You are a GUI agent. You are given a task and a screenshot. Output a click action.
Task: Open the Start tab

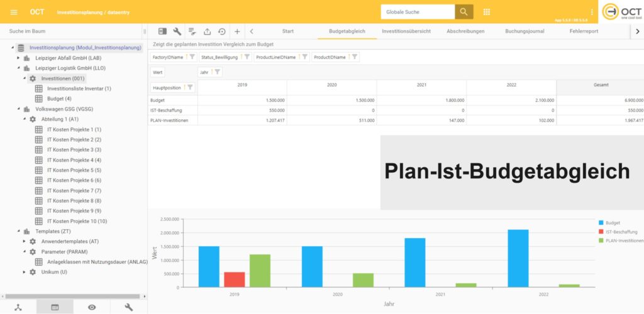click(x=288, y=31)
